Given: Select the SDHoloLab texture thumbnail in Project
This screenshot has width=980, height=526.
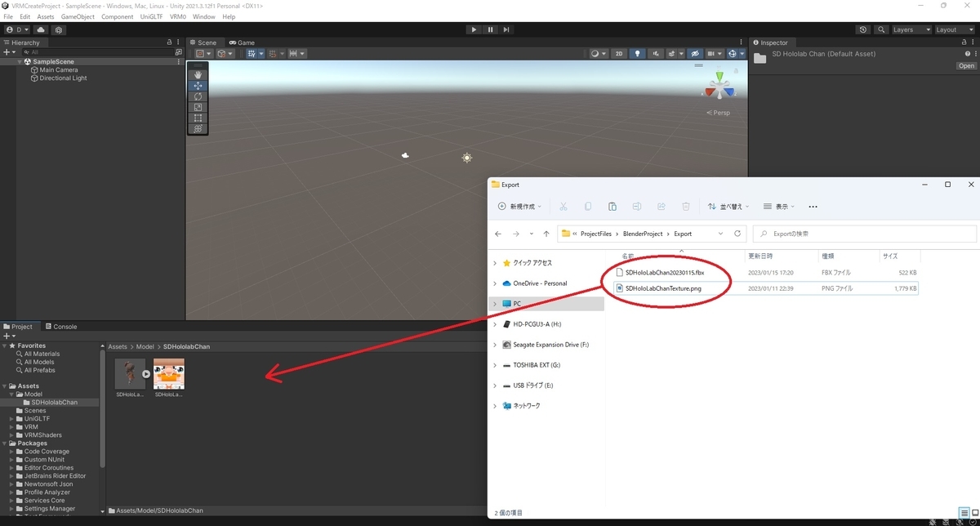Looking at the screenshot, I should point(169,373).
